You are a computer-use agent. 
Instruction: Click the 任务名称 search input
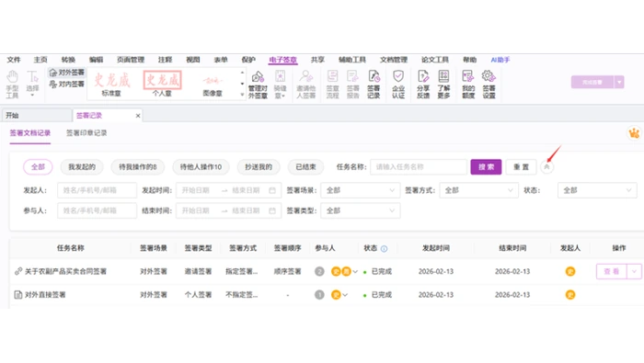[418, 167]
